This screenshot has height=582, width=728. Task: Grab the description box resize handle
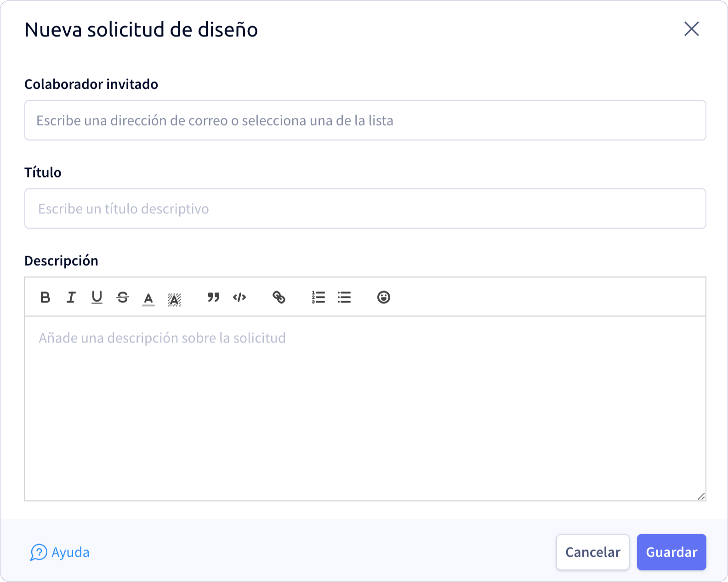click(701, 496)
